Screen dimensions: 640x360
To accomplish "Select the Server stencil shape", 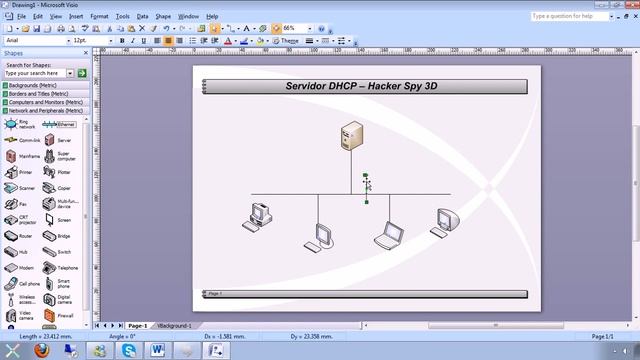I will (58, 140).
